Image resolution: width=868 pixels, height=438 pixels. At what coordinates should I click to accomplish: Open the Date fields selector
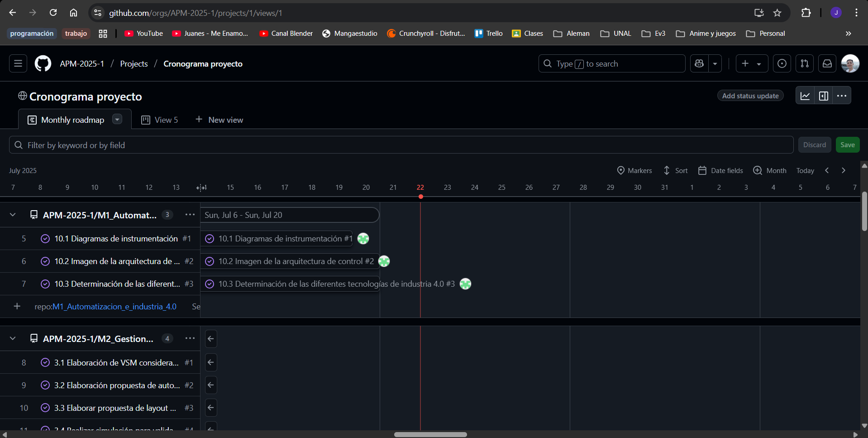click(x=720, y=171)
